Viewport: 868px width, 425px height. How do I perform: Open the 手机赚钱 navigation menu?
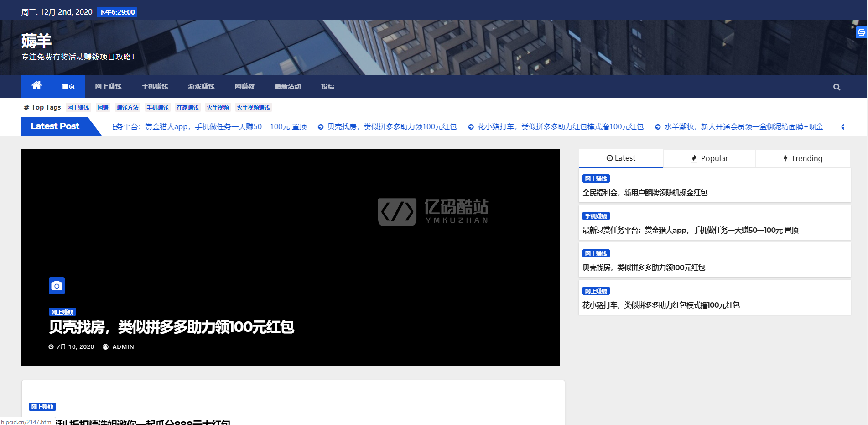(x=155, y=86)
